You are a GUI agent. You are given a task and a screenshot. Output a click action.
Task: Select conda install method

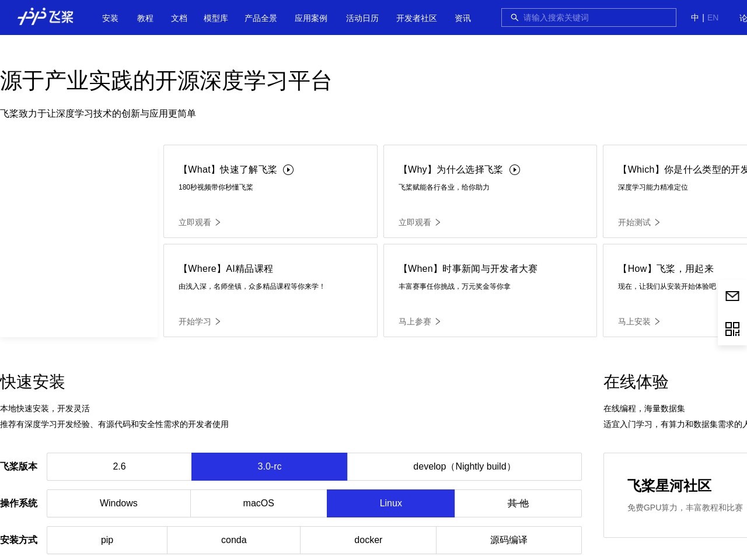[234, 540]
